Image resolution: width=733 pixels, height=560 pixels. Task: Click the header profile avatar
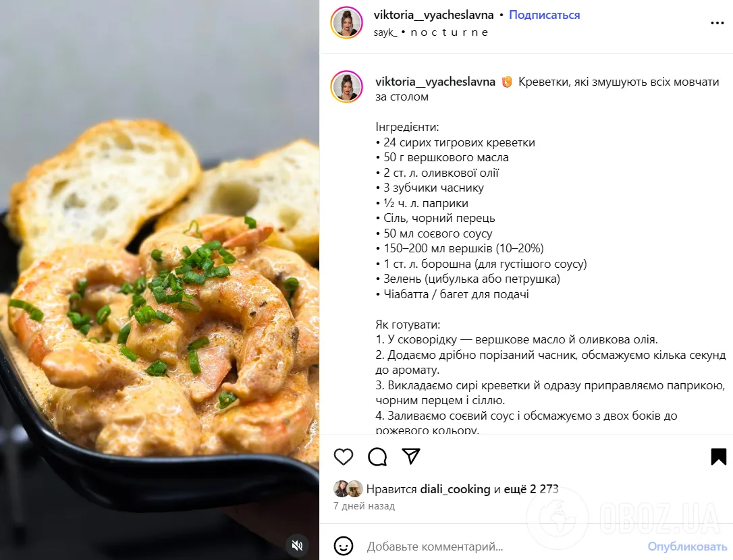pyautogui.click(x=347, y=22)
